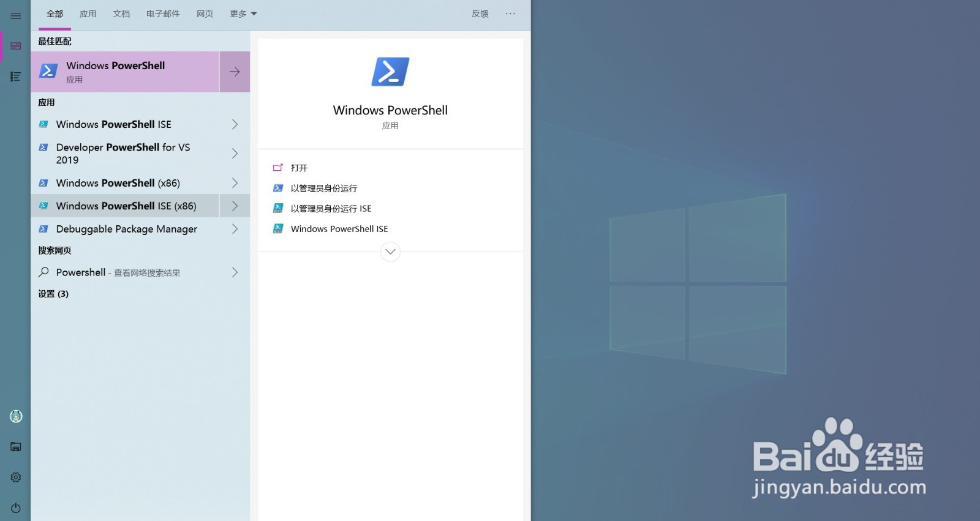
Task: Expand Windows PowerShell ISE (x86) chevron
Action: click(x=235, y=206)
